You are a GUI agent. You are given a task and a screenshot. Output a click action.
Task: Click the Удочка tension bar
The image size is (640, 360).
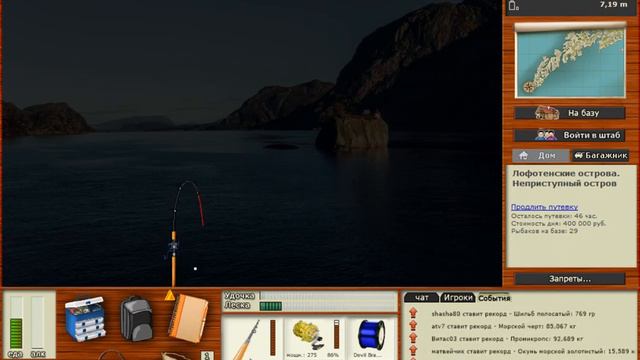point(328,296)
